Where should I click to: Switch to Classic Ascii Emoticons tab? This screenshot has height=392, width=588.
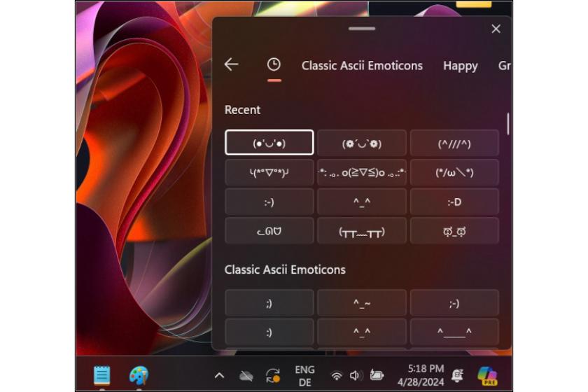pyautogui.click(x=362, y=66)
